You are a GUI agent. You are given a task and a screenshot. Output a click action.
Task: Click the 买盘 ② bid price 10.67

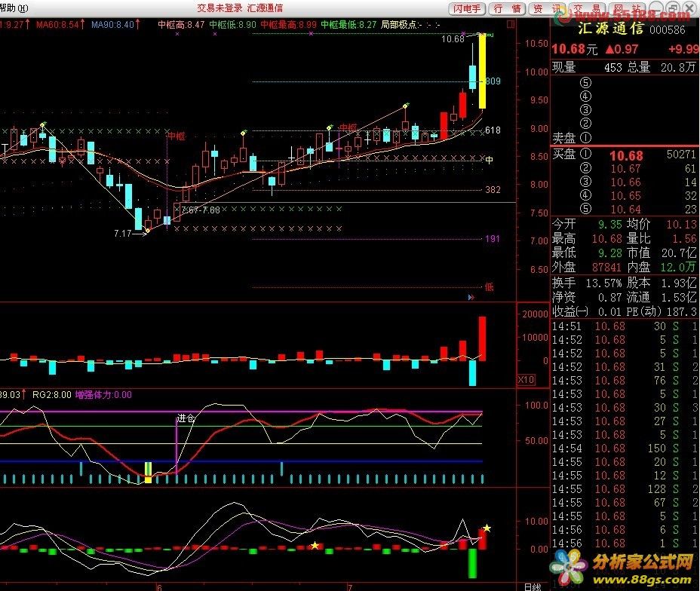626,169
